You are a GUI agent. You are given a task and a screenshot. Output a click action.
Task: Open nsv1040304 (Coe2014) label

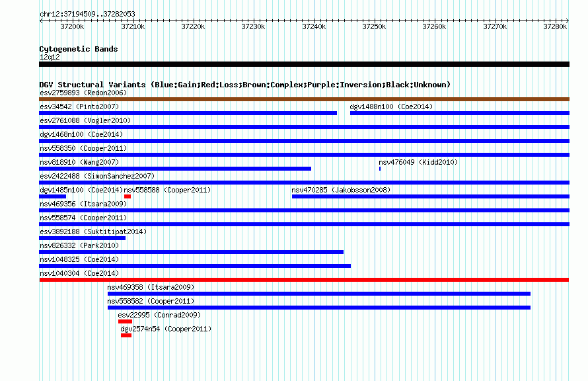pos(79,273)
